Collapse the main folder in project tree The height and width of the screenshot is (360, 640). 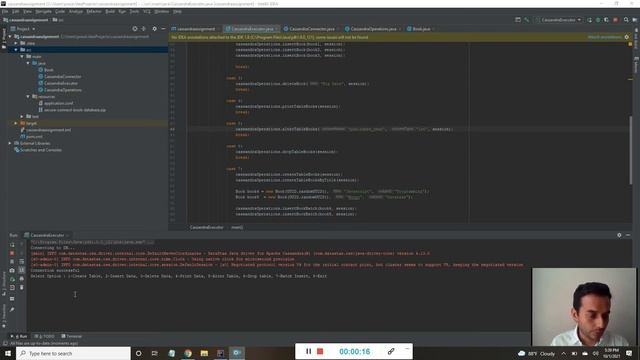point(22,56)
